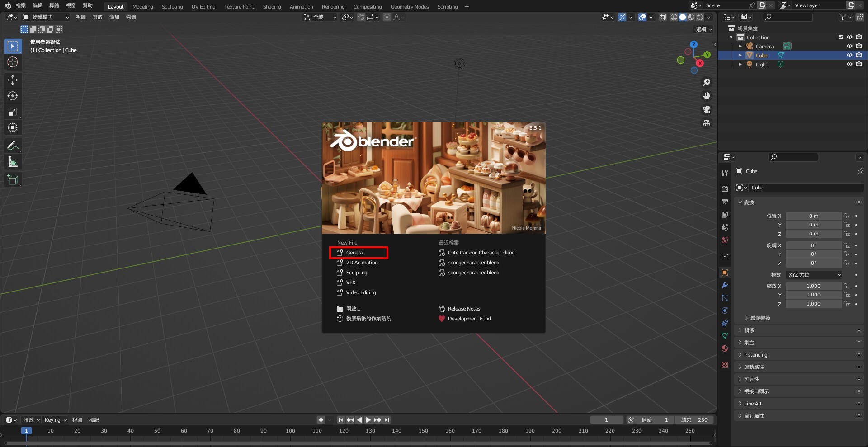Open the XYZ rotation mode dropdown

coord(814,275)
